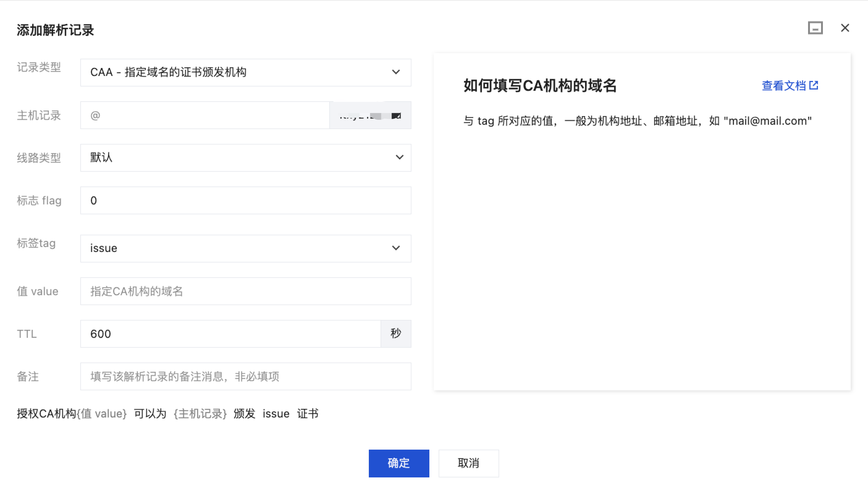The height and width of the screenshot is (491, 868).
Task: Open 查看文档 documentation link
Action: coord(783,86)
